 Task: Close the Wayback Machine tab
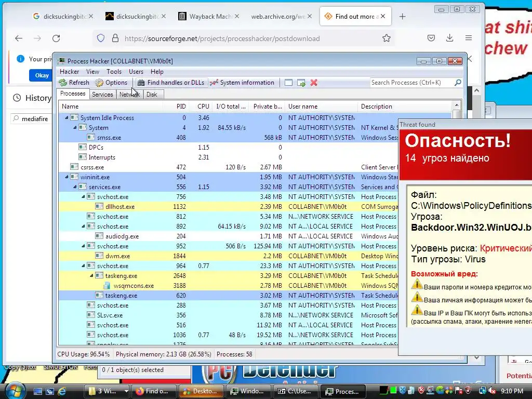[x=237, y=16]
